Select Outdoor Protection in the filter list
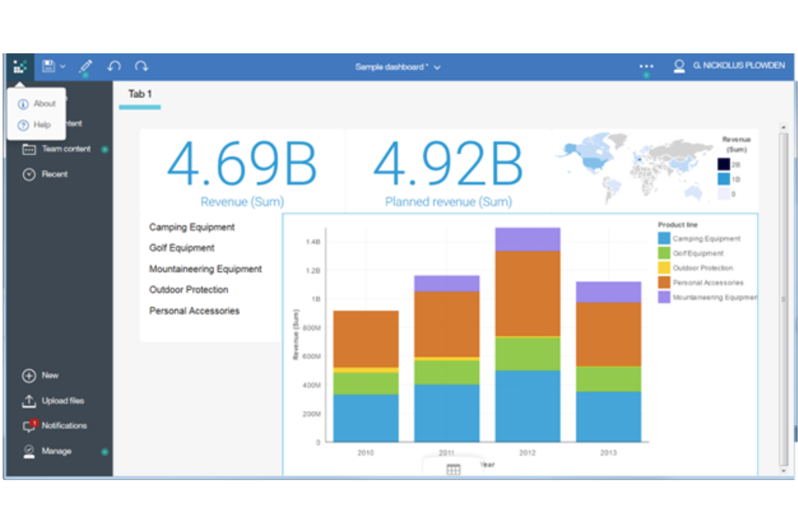The height and width of the screenshot is (532, 798). click(189, 289)
